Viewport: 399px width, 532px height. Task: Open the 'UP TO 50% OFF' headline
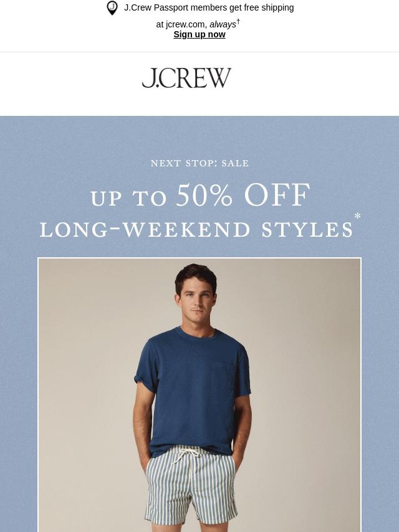tap(200, 196)
